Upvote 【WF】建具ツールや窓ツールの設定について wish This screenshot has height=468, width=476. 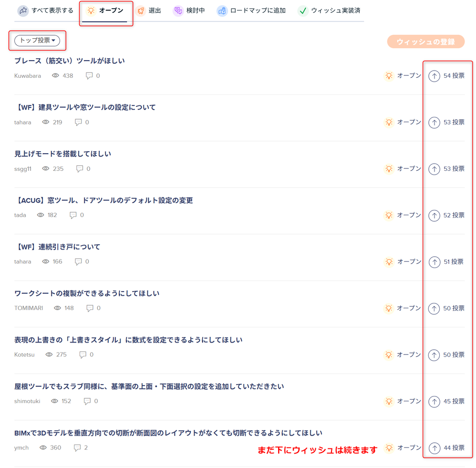(434, 123)
